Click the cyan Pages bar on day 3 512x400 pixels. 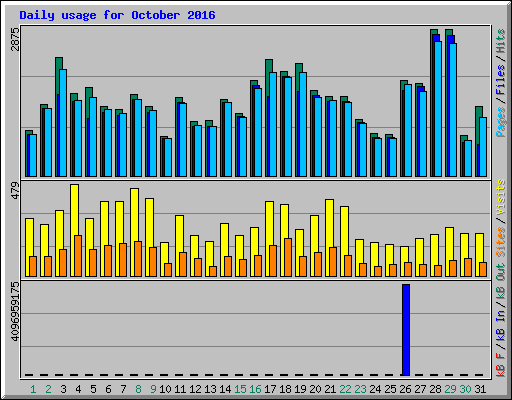[63, 123]
